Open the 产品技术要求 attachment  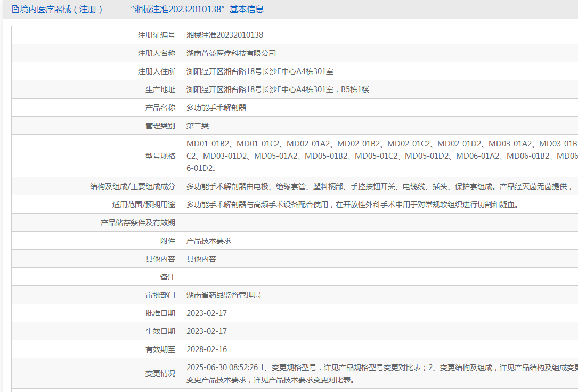pyautogui.click(x=209, y=240)
